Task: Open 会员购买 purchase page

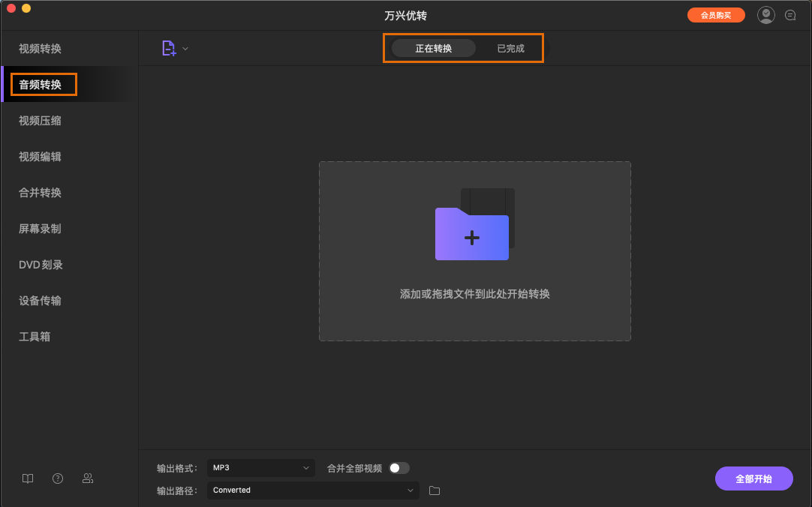Action: (716, 14)
